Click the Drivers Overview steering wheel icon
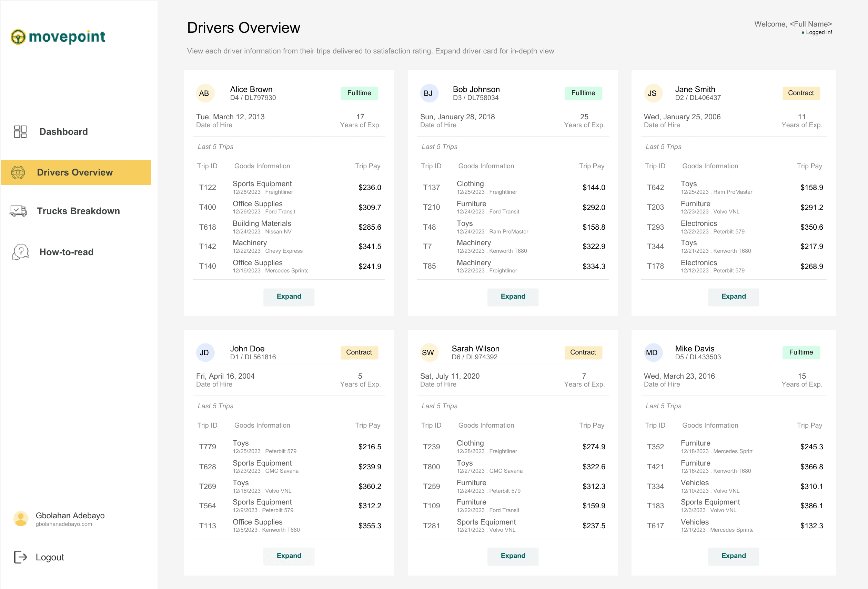The height and width of the screenshot is (589, 868). click(x=18, y=172)
